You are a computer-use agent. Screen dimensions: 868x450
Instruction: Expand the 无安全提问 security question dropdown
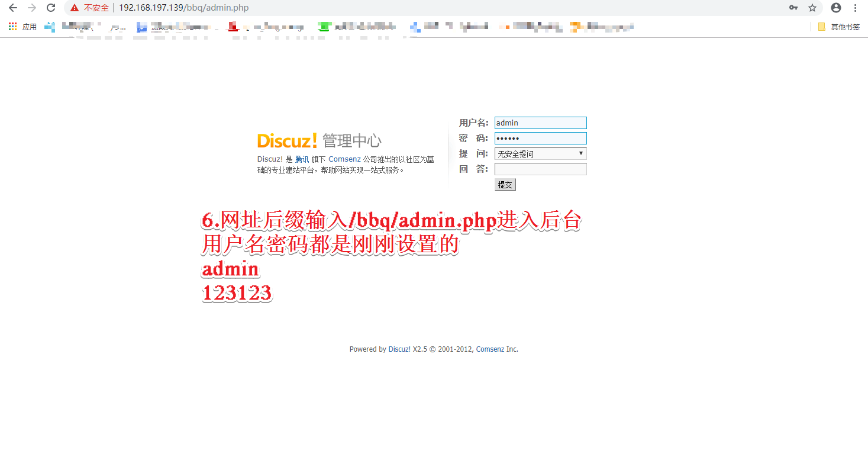(541, 154)
